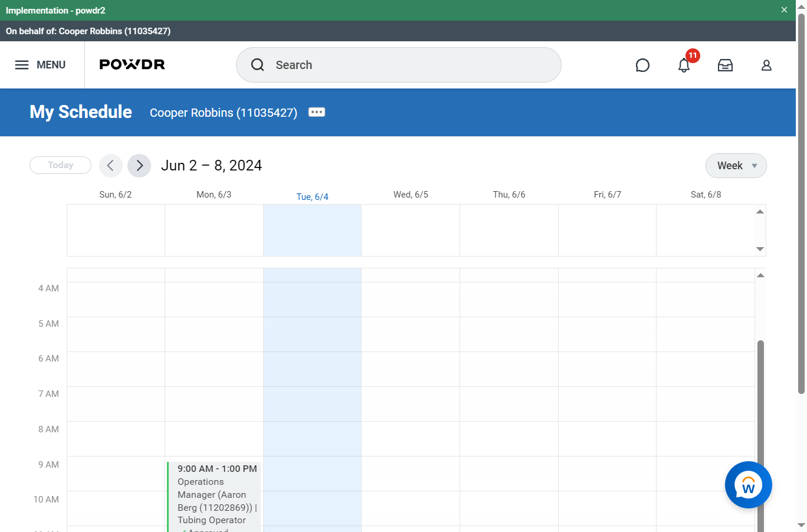Screen dimensions: 807x532
Task: Open the hamburger MENU button
Action: [x=40, y=65]
